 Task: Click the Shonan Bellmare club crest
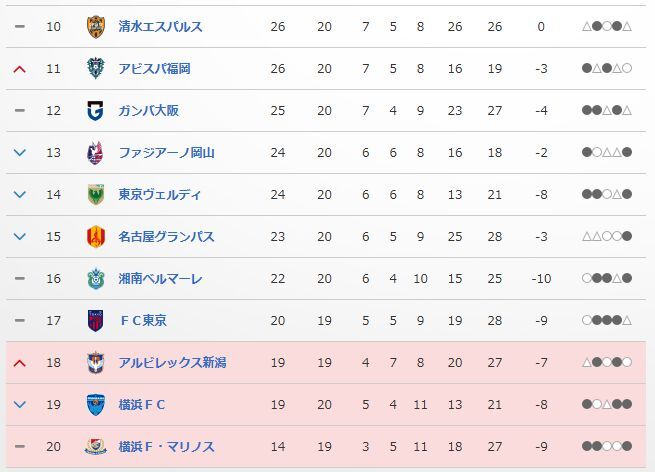(96, 279)
